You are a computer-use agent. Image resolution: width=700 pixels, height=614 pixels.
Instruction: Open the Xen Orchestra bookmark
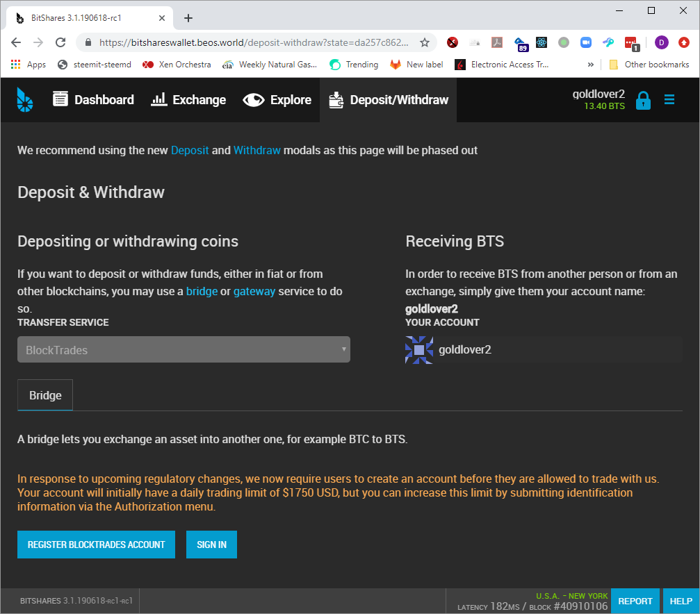[x=177, y=65]
